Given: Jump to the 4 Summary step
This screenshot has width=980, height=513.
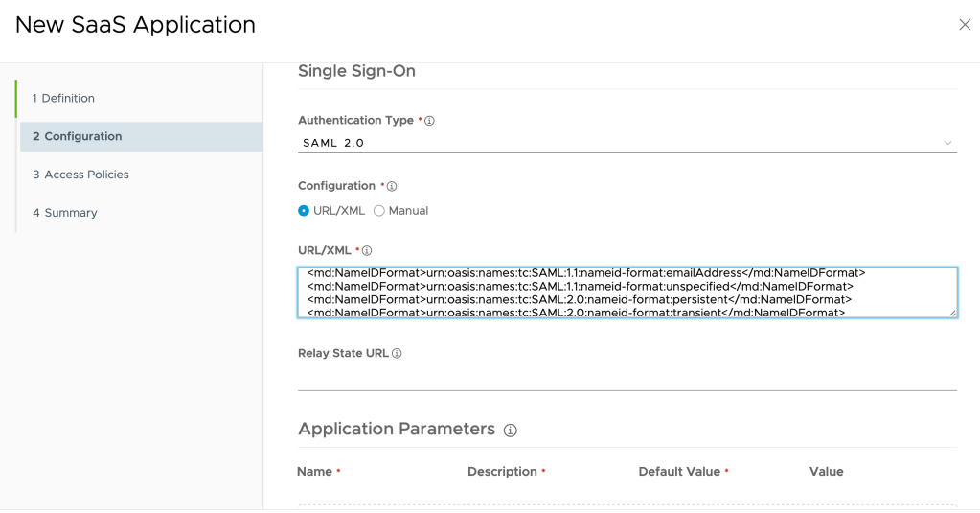Looking at the screenshot, I should pos(65,213).
